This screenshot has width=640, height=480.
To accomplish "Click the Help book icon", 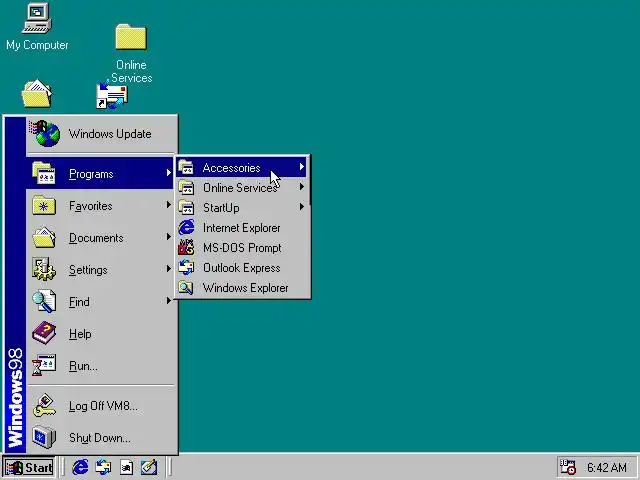I will (x=44, y=333).
